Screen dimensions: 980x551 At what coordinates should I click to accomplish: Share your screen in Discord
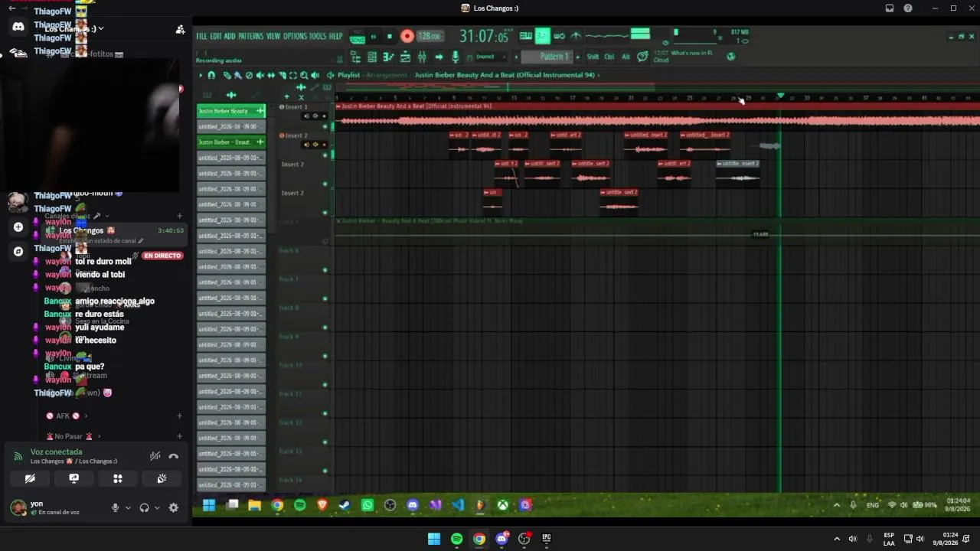pos(73,478)
